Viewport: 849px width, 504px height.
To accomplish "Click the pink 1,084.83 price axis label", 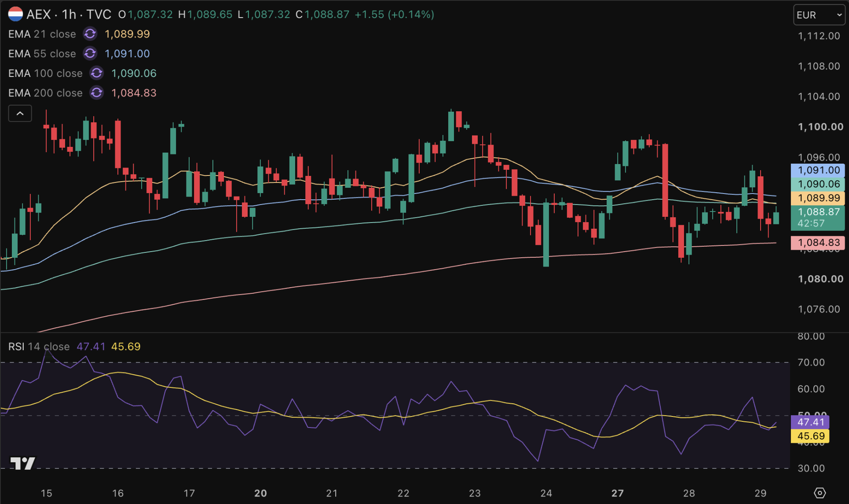I will tap(818, 243).
